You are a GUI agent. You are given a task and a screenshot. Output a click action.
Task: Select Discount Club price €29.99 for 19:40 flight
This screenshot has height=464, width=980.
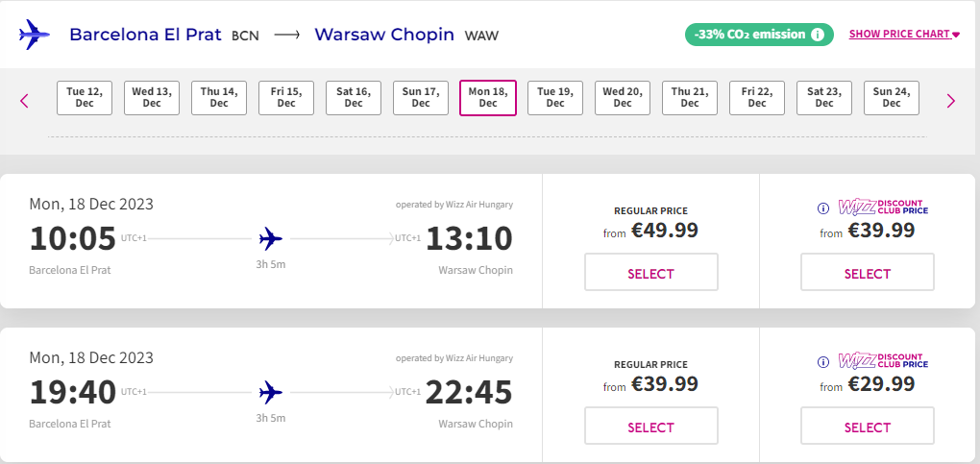(x=868, y=426)
